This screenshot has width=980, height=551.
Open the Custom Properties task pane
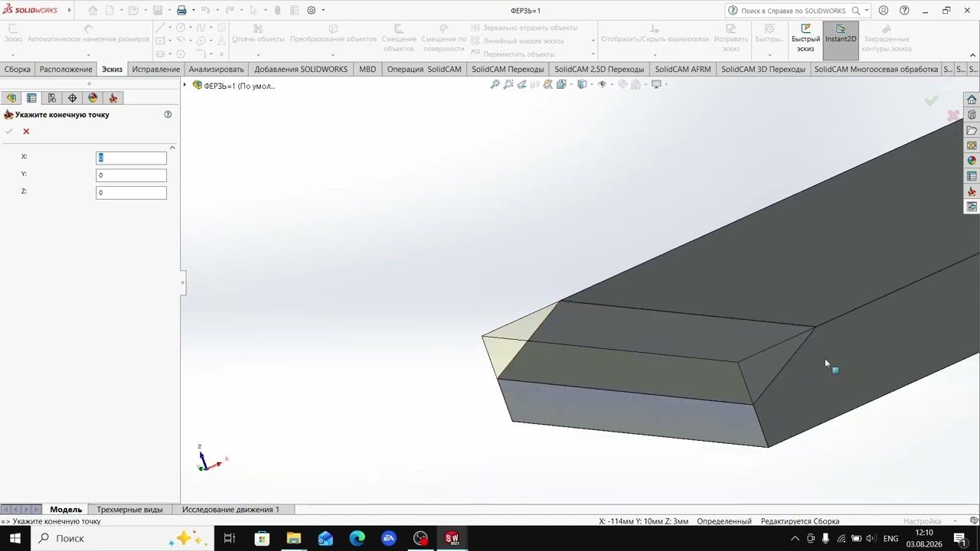(972, 177)
